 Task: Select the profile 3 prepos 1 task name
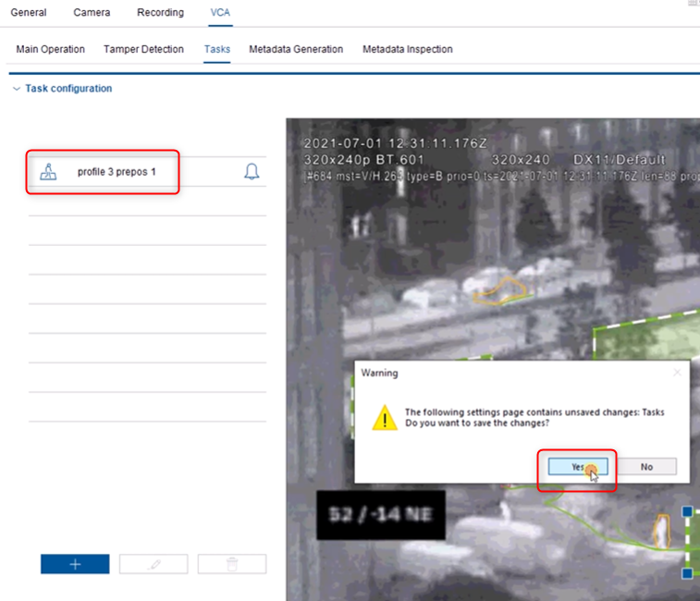click(x=117, y=172)
